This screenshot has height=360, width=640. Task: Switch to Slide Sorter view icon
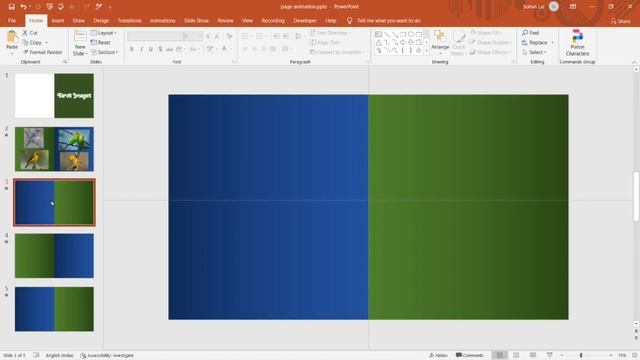pos(516,356)
